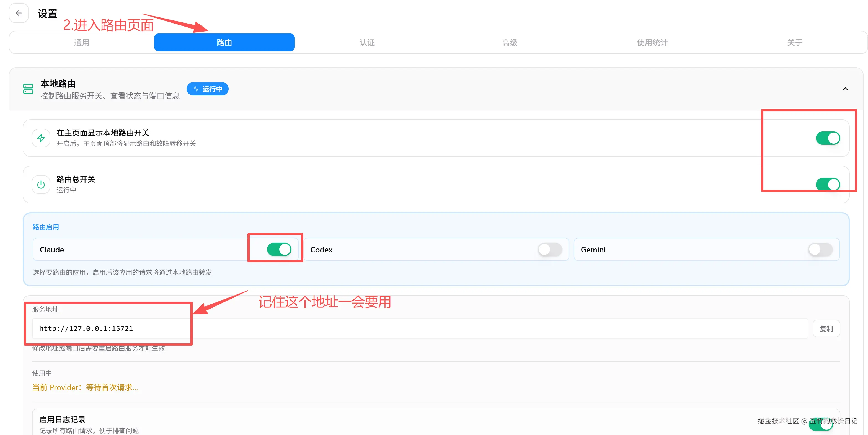The height and width of the screenshot is (435, 868).
Task: Click the 当前 Provider: 等待首次请求... text
Action: pyautogui.click(x=85, y=387)
